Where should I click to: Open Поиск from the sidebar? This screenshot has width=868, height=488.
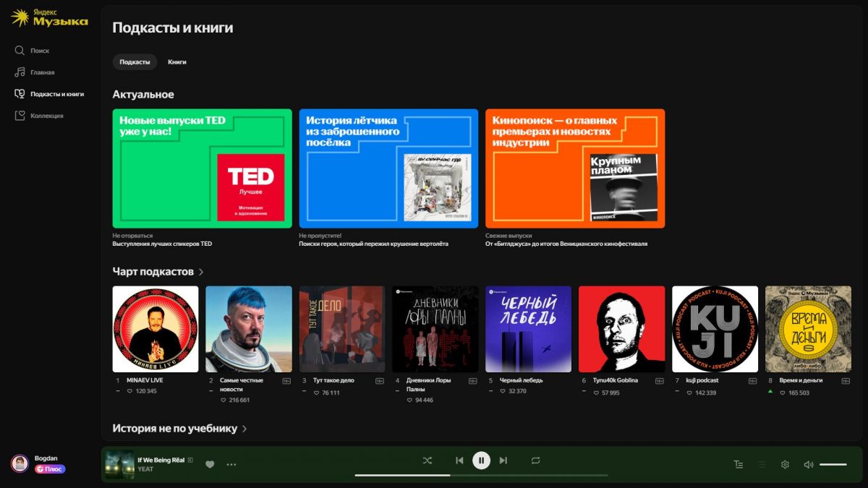pyautogui.click(x=33, y=51)
